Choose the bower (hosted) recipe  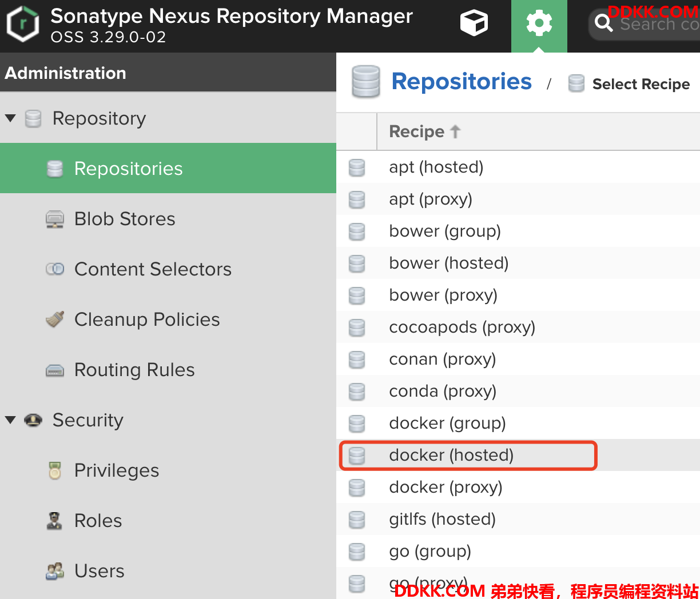[x=518, y=263]
